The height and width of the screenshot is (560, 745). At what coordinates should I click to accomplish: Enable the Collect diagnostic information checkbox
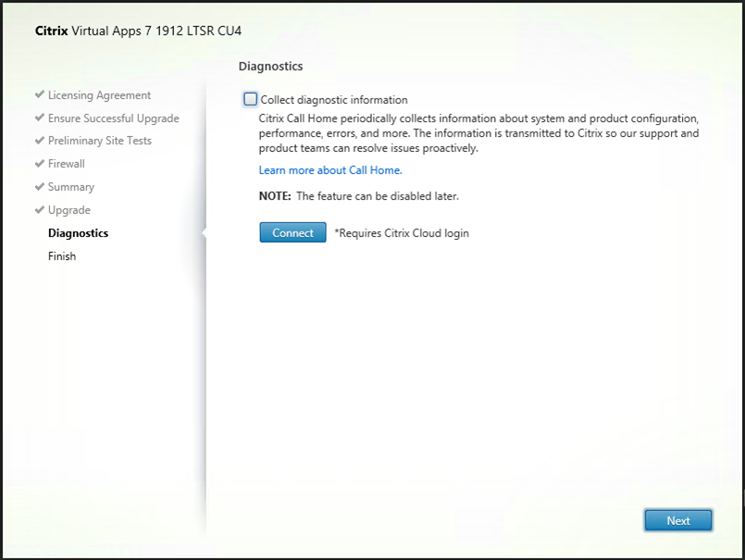coord(251,99)
